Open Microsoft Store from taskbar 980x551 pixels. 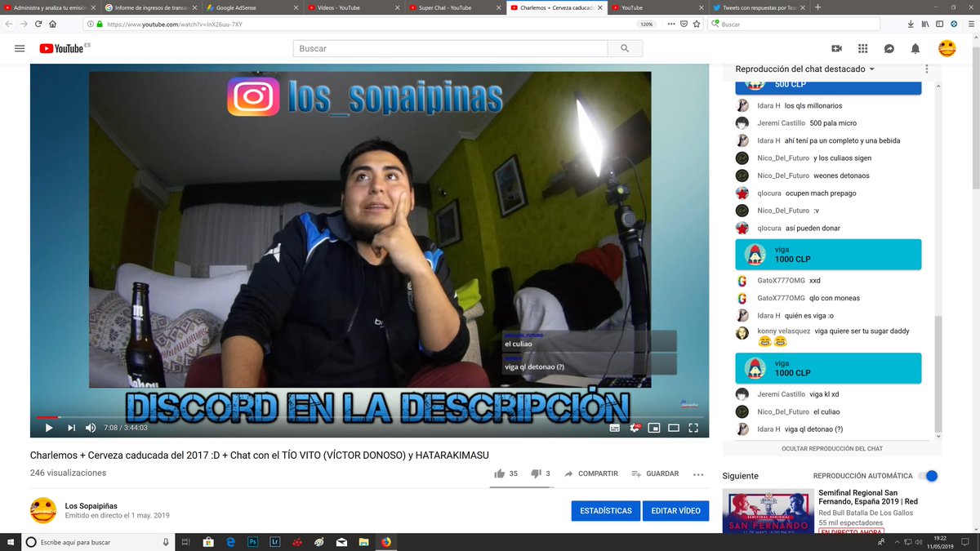208,542
